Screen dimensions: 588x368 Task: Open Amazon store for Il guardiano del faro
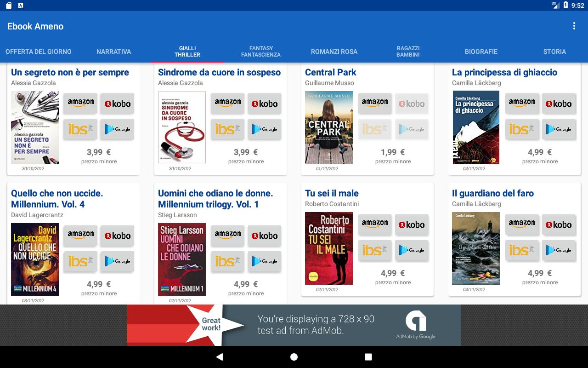[522, 224]
